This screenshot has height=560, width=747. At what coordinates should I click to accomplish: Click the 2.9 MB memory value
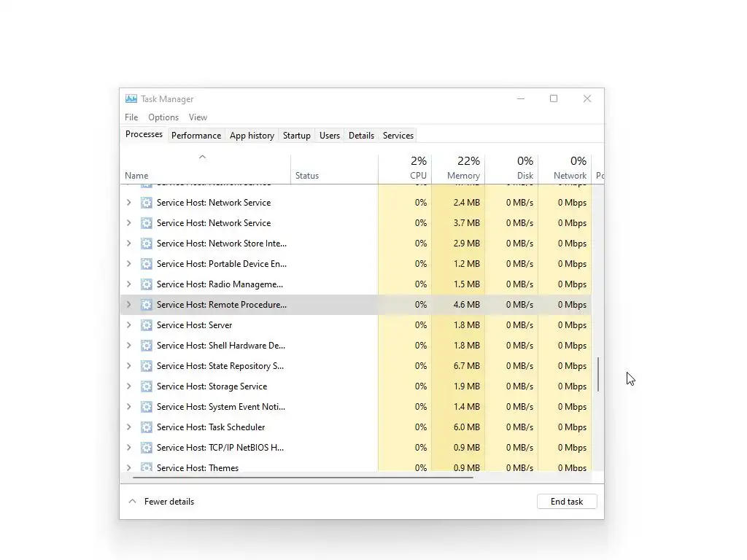click(466, 244)
